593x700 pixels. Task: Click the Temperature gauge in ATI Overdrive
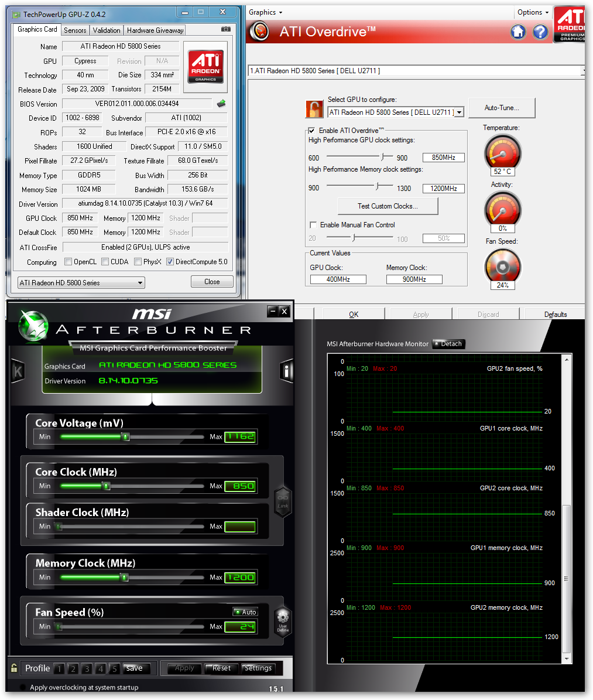coord(502,153)
